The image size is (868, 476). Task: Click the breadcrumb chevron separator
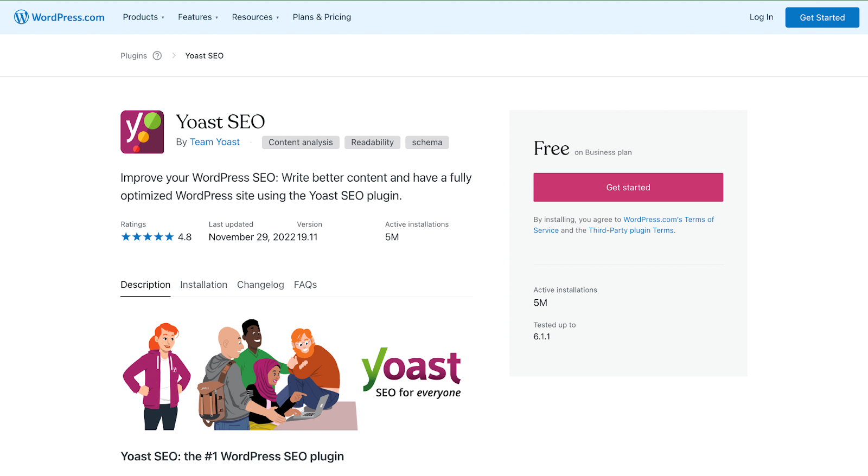click(x=174, y=56)
